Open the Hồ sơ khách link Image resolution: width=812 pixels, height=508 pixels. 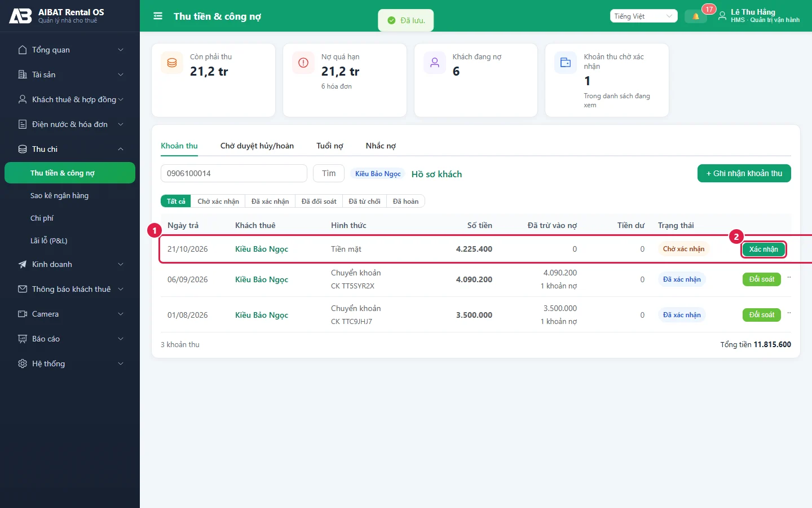[x=436, y=174]
